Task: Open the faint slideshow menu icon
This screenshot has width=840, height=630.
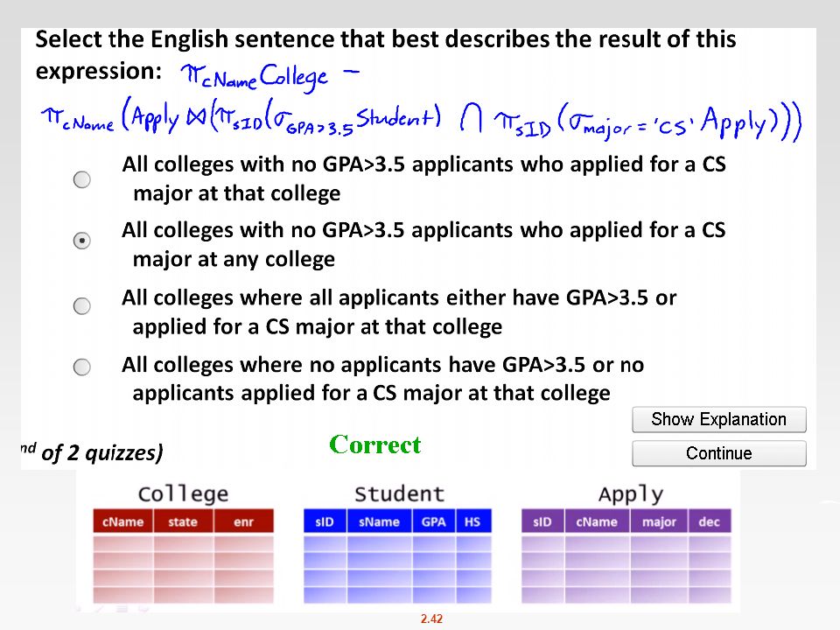Action: click(x=121, y=609)
